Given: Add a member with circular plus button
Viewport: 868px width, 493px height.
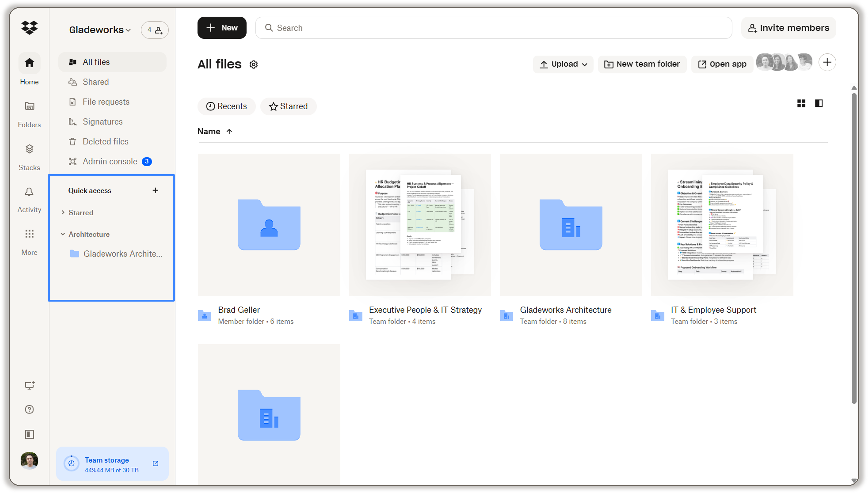Looking at the screenshot, I should (827, 63).
